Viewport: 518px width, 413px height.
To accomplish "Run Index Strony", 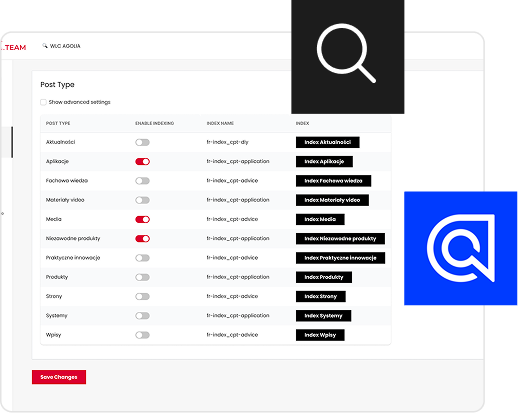I will [321, 297].
